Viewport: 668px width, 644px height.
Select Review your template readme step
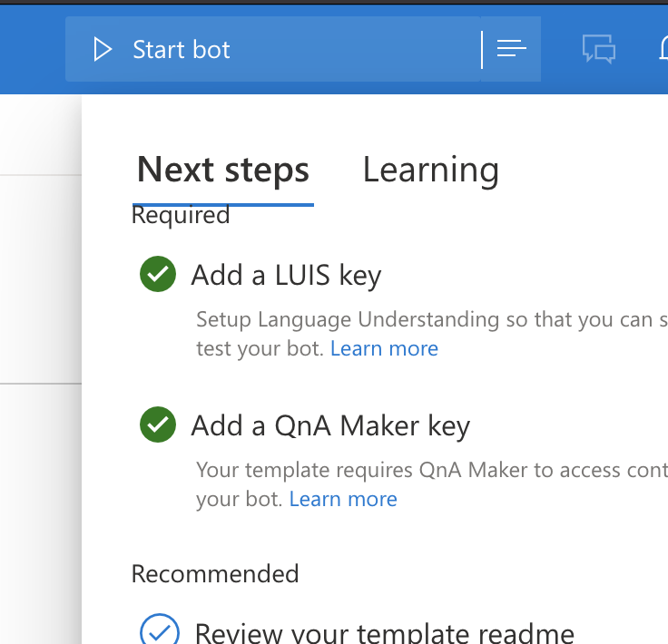pyautogui.click(x=384, y=633)
